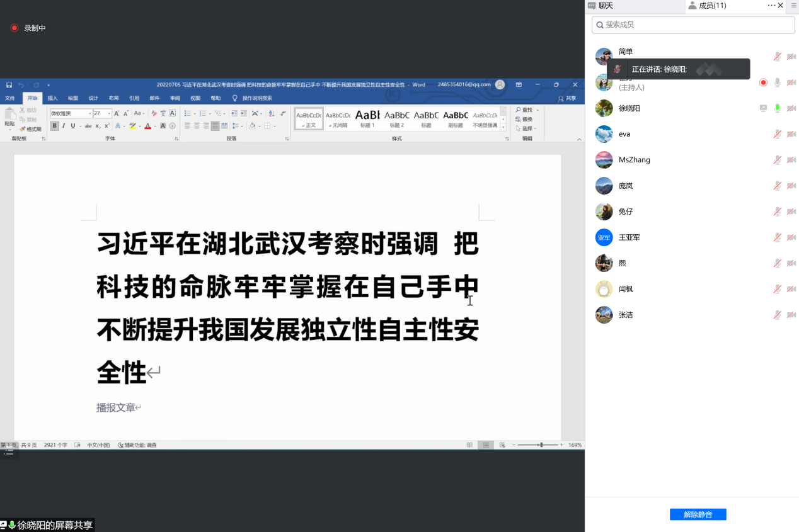Click the clear formatting eraser icon
Viewport: 799px width, 532px height.
[x=154, y=113]
